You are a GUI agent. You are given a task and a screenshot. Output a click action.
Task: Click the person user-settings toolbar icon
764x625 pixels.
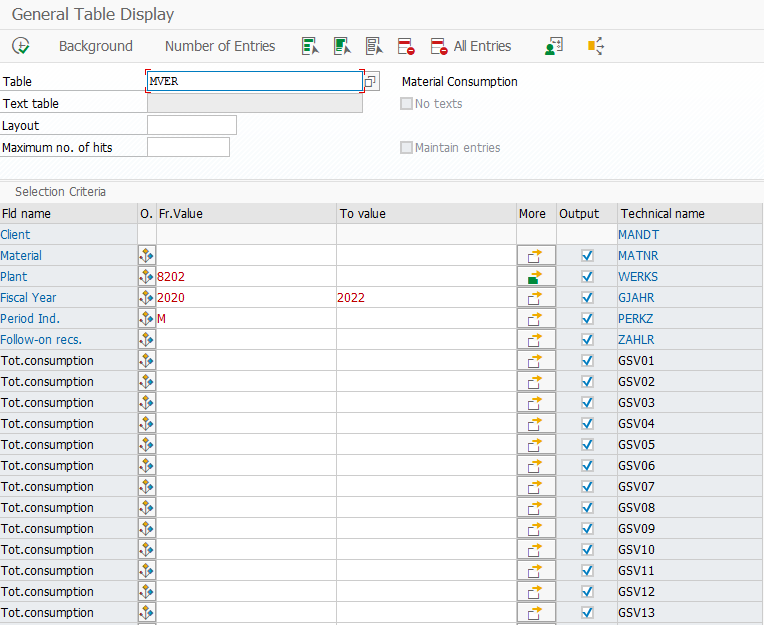click(553, 46)
